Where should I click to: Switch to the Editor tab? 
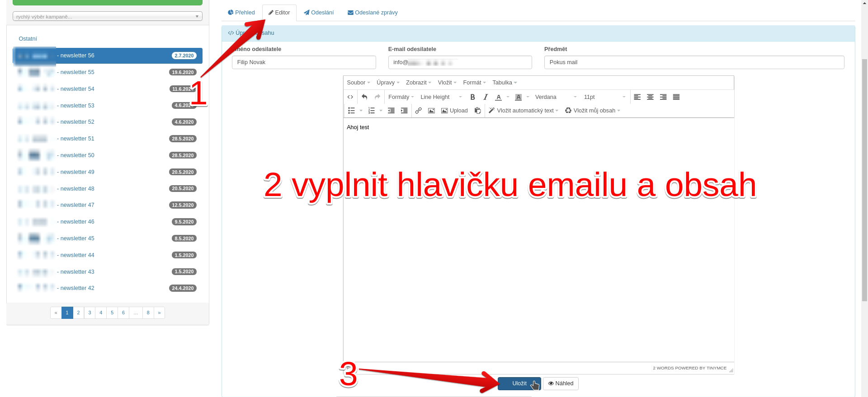click(279, 13)
